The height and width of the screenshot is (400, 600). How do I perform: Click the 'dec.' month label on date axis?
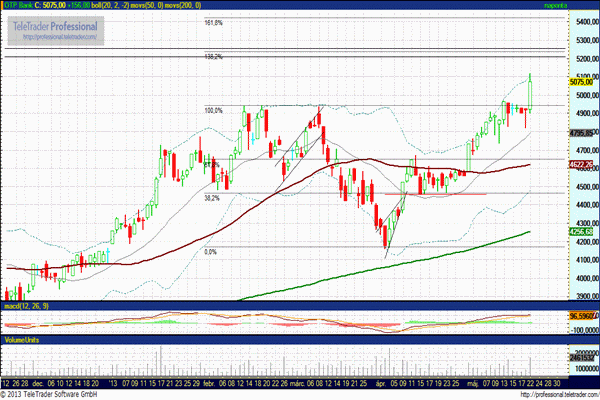(x=38, y=383)
